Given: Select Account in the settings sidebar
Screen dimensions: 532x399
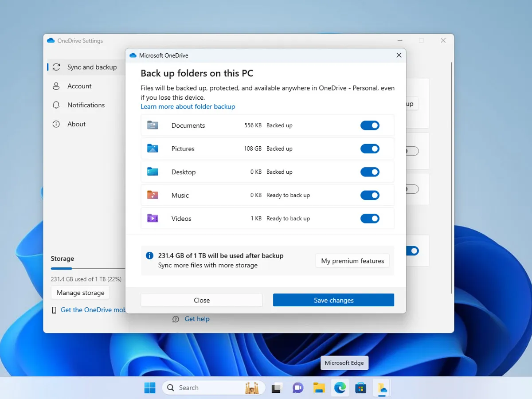Looking at the screenshot, I should (79, 86).
